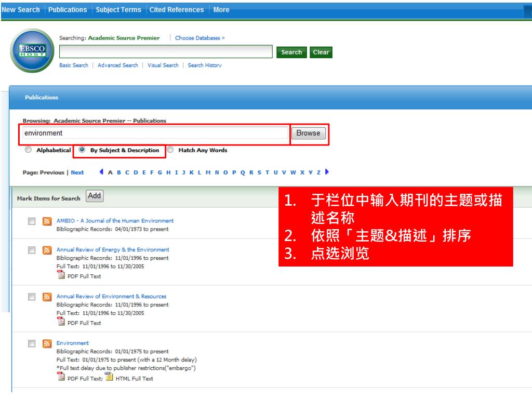Click the Add button beside Mark Items
The width and height of the screenshot is (532, 399).
(95, 196)
